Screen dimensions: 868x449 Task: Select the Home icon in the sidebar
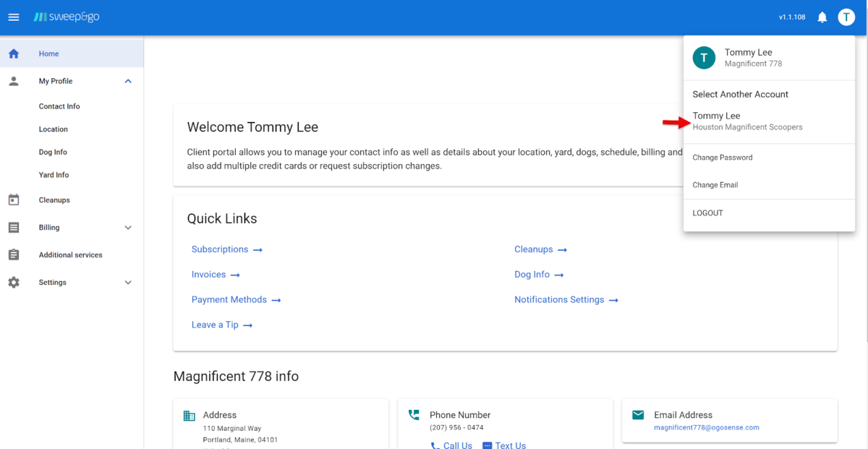click(13, 53)
